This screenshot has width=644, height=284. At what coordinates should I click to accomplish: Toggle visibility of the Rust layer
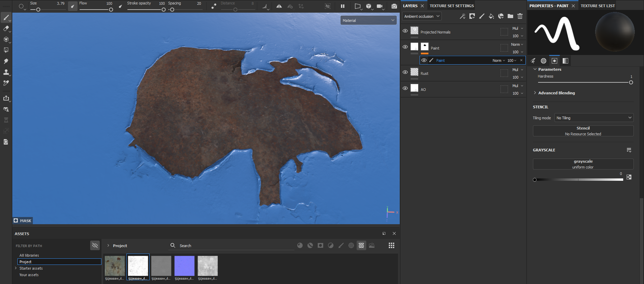pyautogui.click(x=405, y=72)
